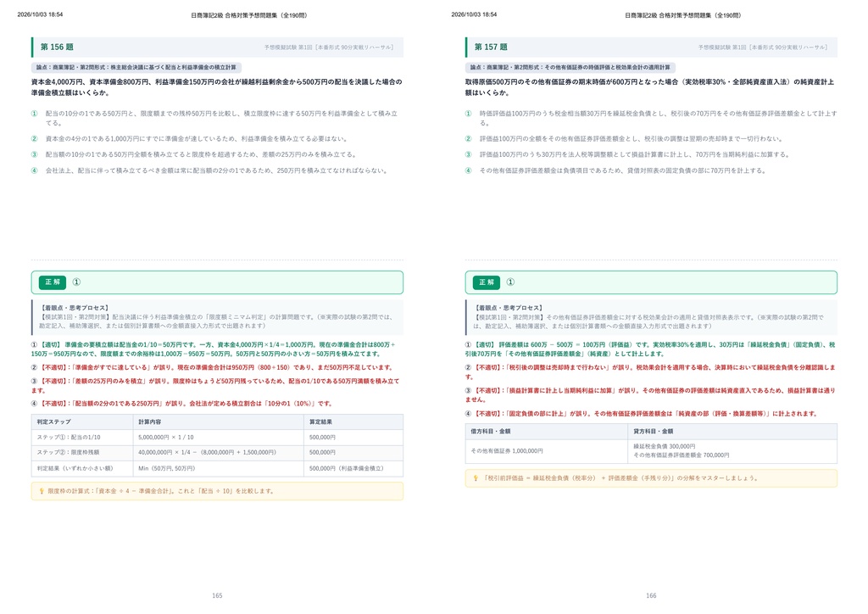Click the 論点 tag about 利益準備金の積立計算
The width and height of the screenshot is (868, 614).
click(136, 68)
